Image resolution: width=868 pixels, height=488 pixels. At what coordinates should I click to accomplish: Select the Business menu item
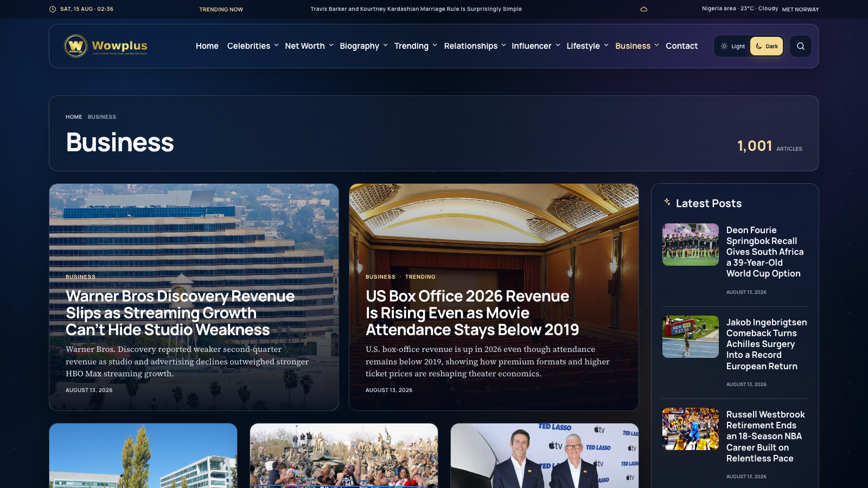(x=633, y=46)
